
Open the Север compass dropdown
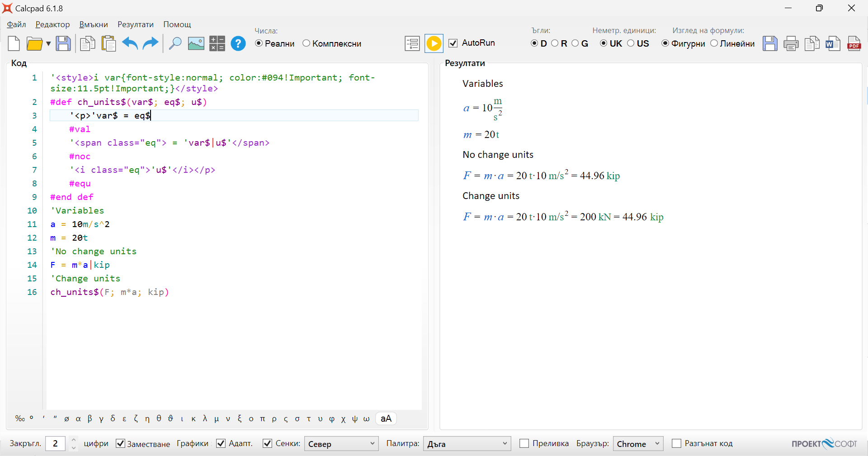341,443
